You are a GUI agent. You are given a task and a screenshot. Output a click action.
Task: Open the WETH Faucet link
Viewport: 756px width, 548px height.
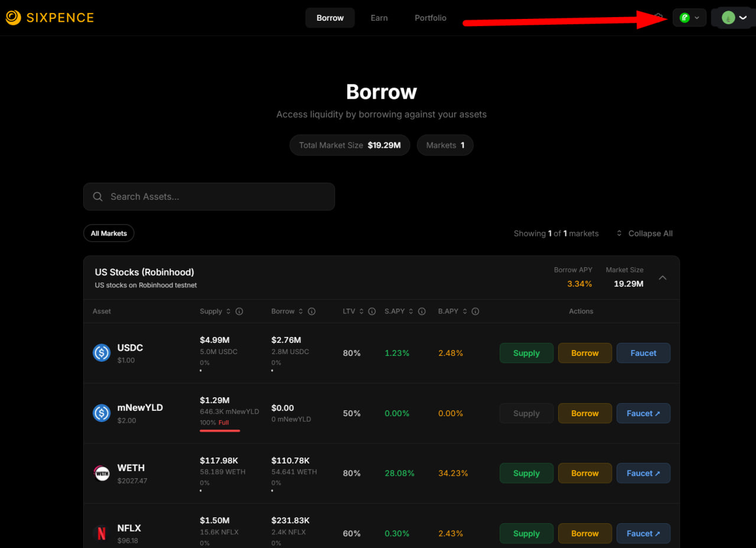coord(643,473)
